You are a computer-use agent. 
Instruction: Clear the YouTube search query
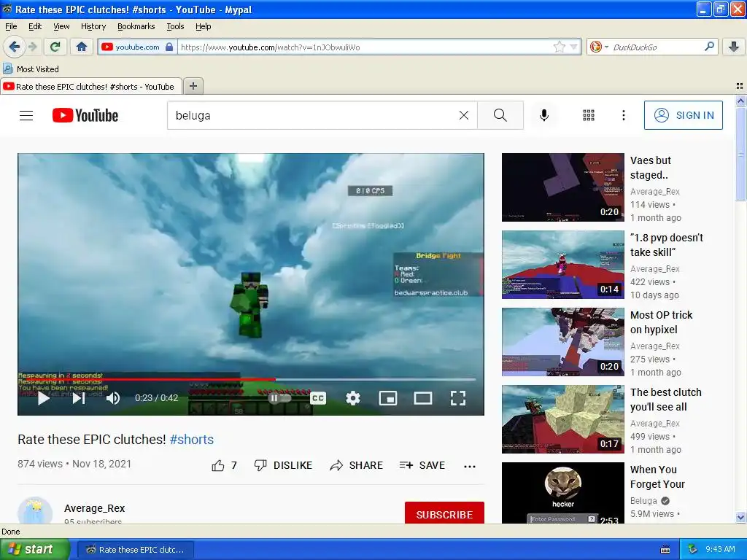pos(463,115)
